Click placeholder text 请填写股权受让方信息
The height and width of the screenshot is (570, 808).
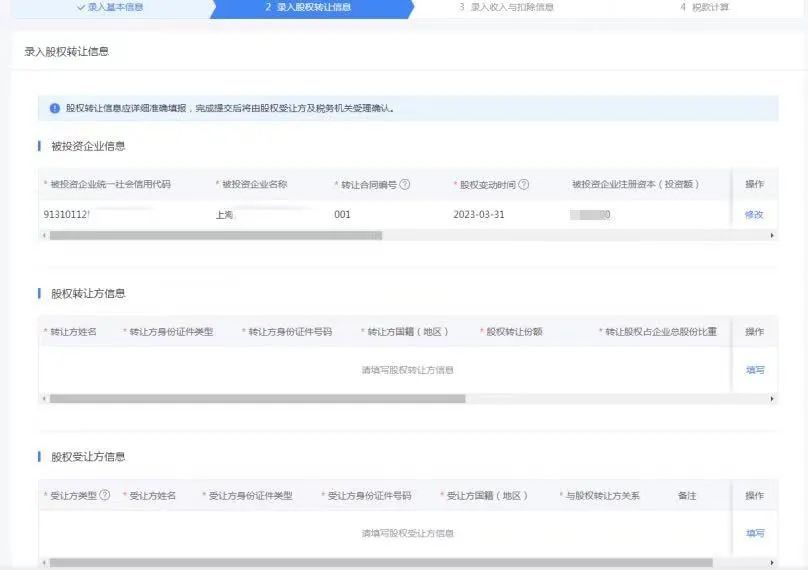(x=407, y=533)
